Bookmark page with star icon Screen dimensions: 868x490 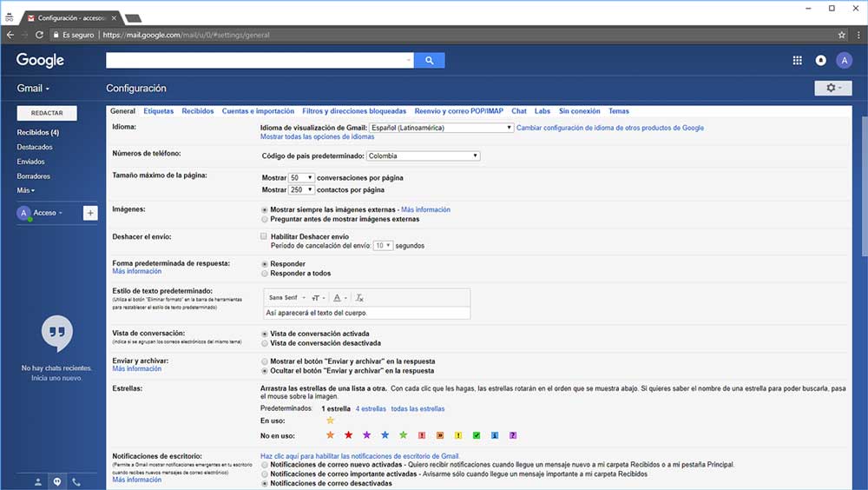(841, 35)
